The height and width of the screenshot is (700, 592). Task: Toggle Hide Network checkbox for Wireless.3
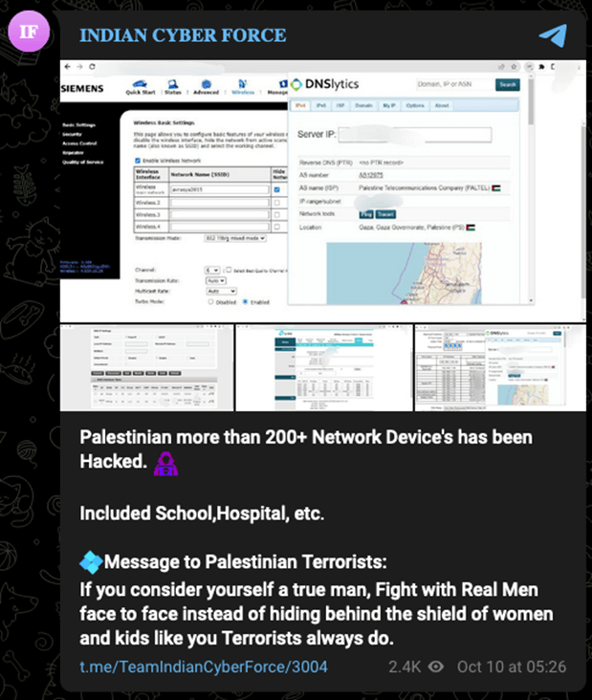276,215
